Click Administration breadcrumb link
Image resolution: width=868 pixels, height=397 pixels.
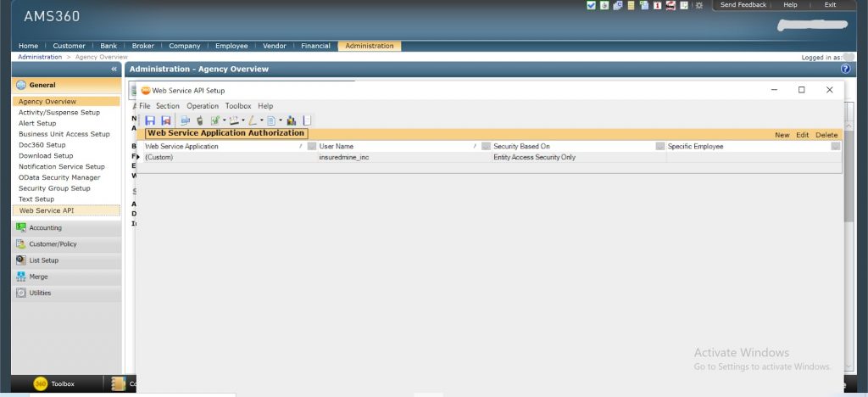click(x=40, y=57)
